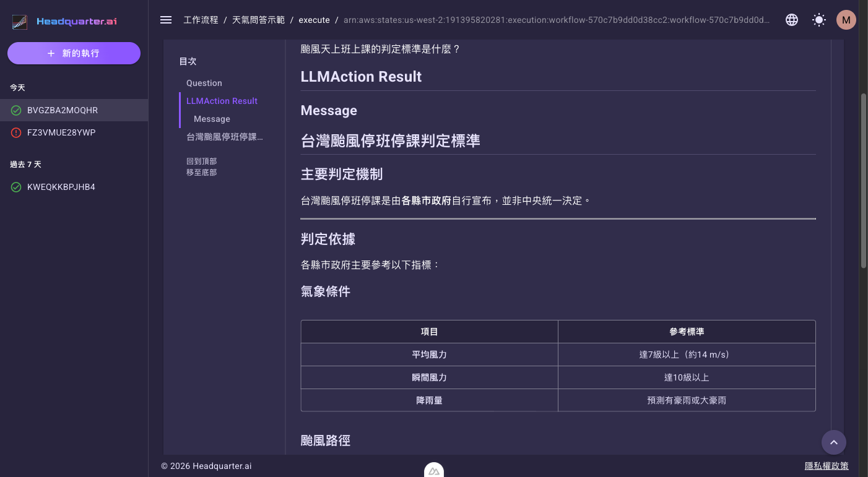Click table cell 降雨量
868x477 pixels.
[430, 400]
